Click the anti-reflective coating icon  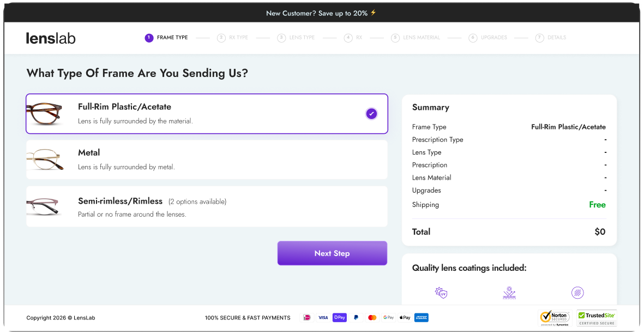click(x=509, y=293)
